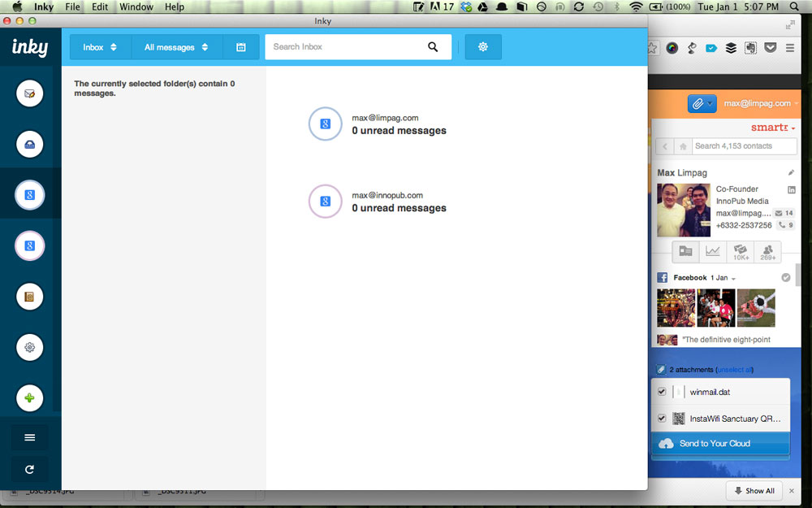
Task: Open the All messages filter dropdown
Action: pos(176,47)
